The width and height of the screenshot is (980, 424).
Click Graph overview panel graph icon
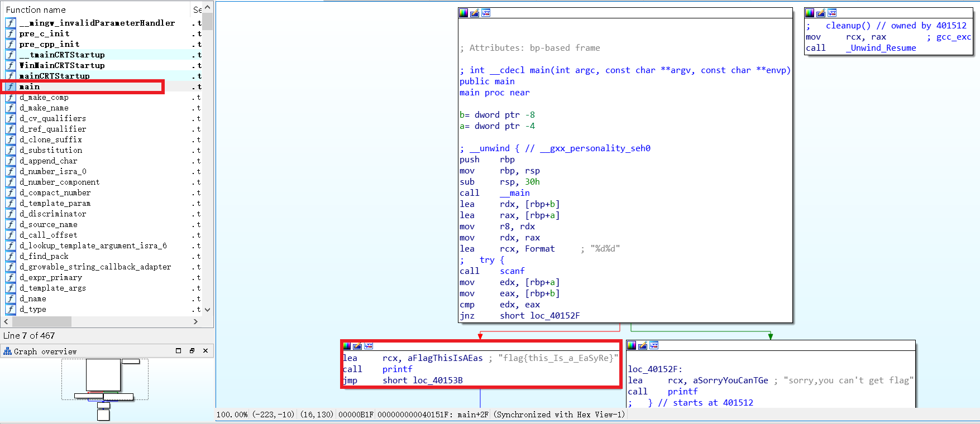7,351
